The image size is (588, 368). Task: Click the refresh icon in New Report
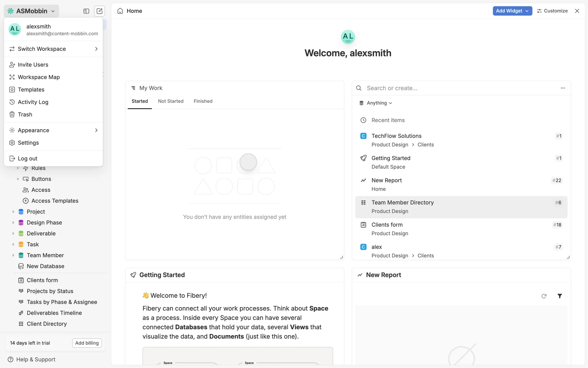click(544, 296)
